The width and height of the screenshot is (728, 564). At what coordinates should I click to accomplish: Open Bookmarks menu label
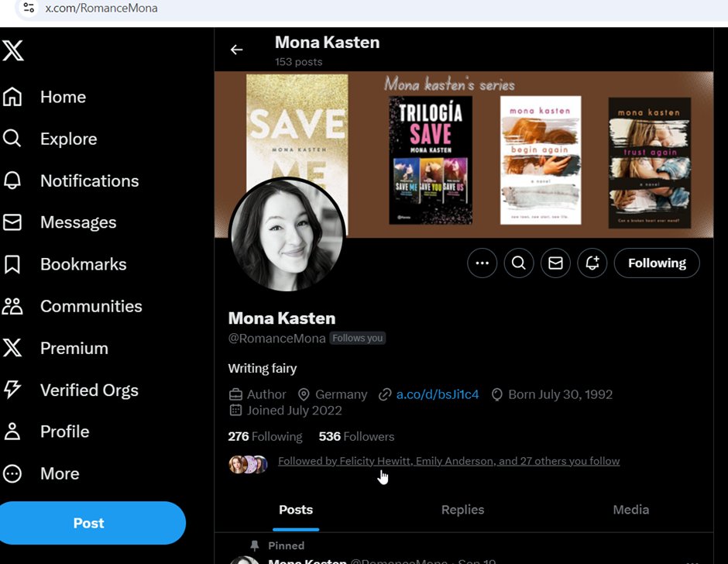point(84,264)
